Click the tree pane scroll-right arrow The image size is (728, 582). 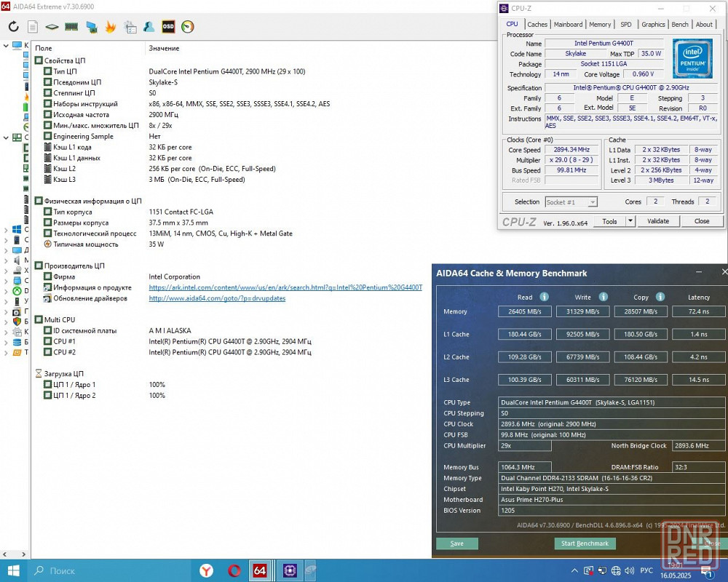pos(24,554)
